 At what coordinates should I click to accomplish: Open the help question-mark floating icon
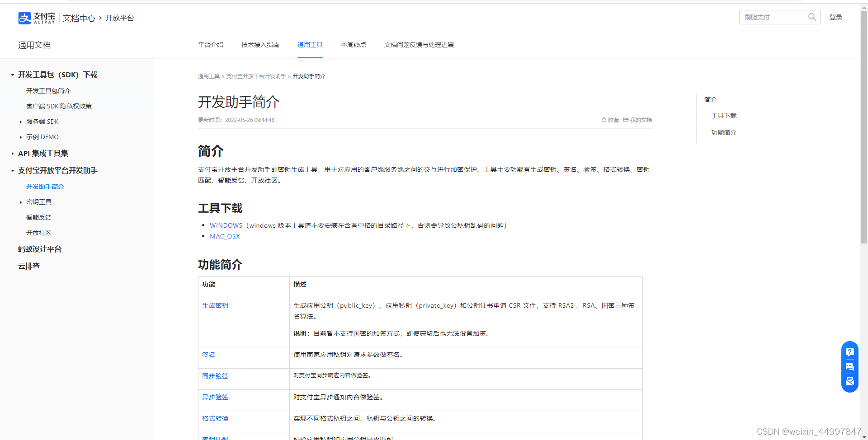click(849, 352)
